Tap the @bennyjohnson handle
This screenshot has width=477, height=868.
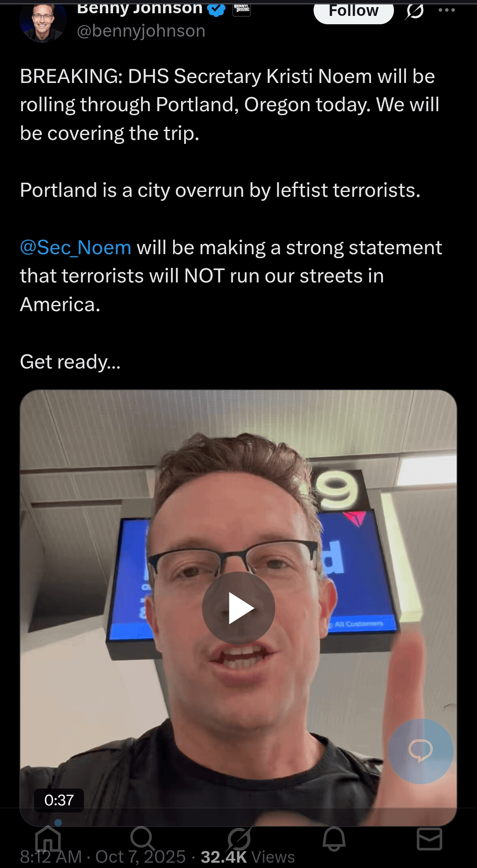pyautogui.click(x=141, y=31)
